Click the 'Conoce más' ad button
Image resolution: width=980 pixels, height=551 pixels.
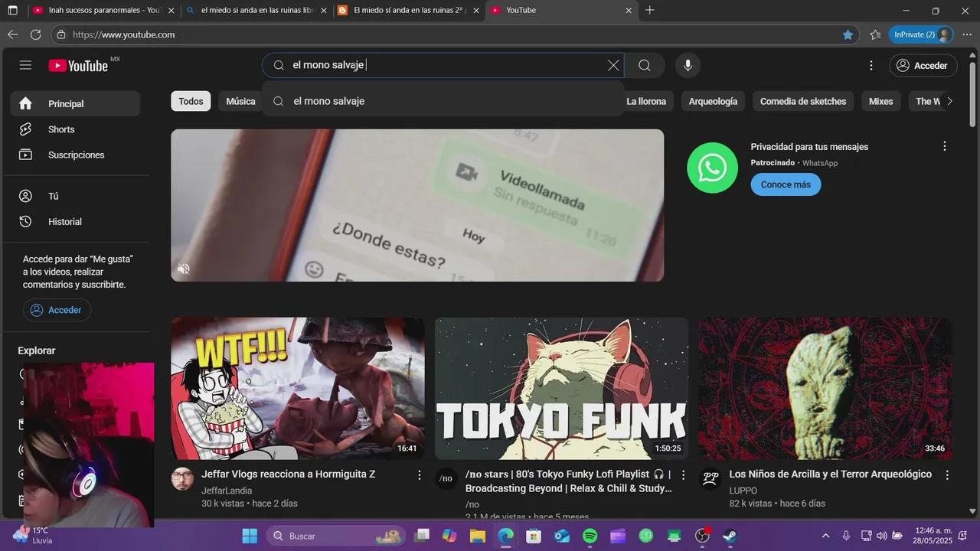coord(786,184)
